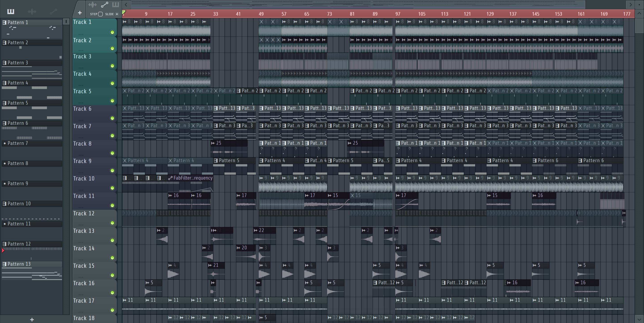Focus automation clips in playlist toolbar
The image size is (644, 323).
104,4
